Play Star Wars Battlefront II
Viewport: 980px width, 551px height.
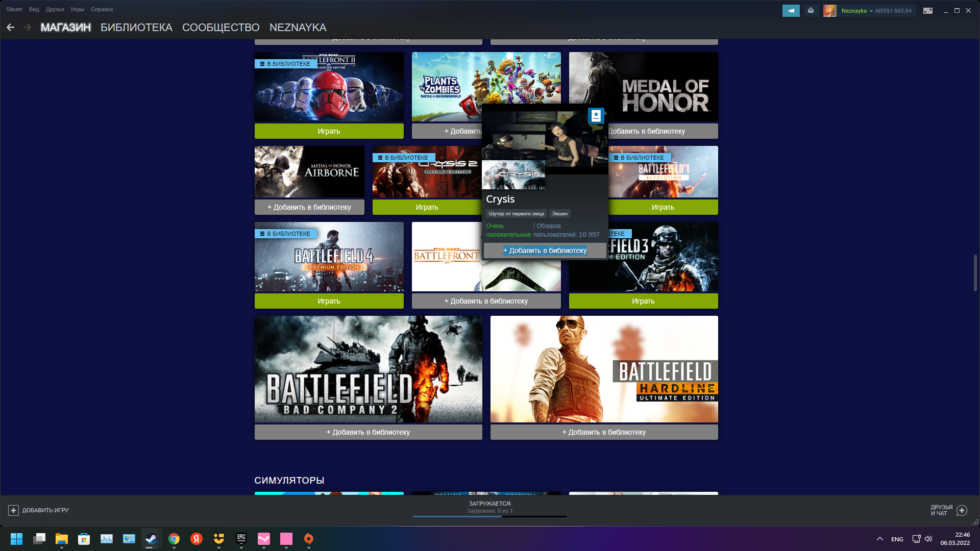click(329, 131)
